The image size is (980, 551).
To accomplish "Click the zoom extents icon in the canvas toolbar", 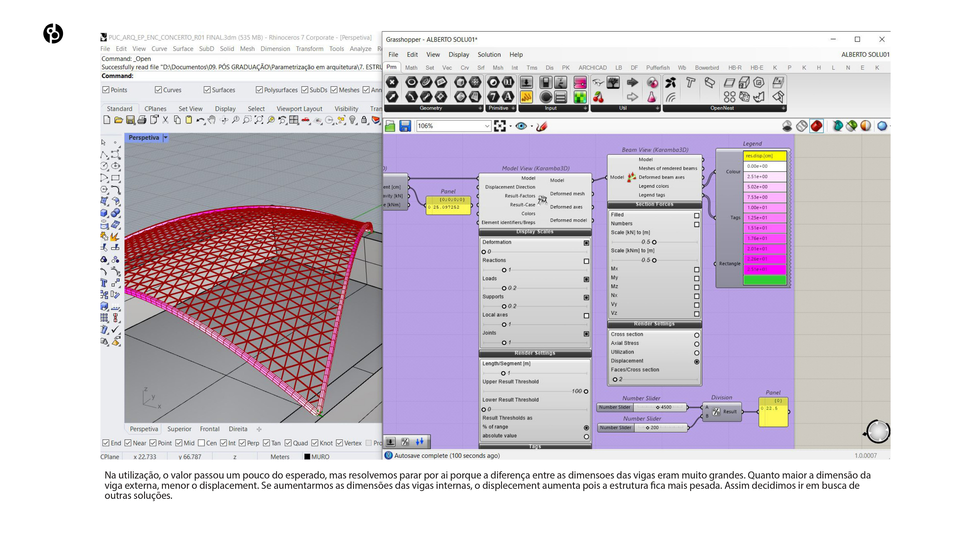I will click(499, 126).
